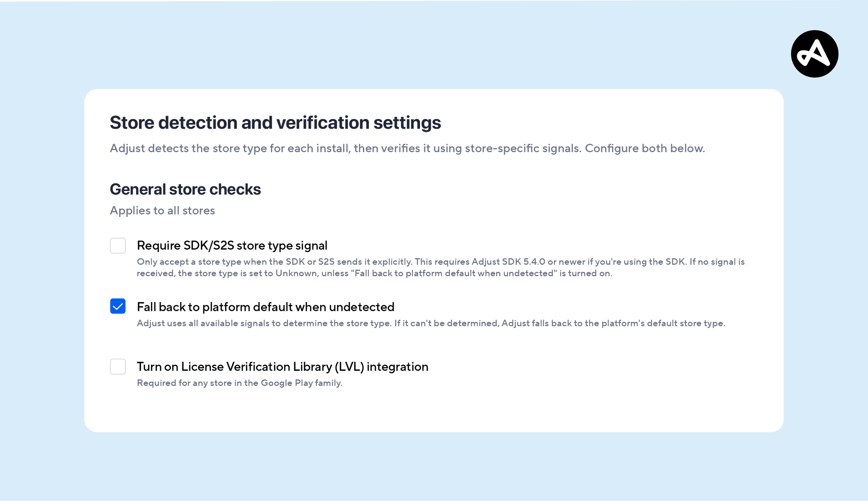Click intro text 'Adjust detects the store type'
The height and width of the screenshot is (501, 868).
click(x=407, y=148)
